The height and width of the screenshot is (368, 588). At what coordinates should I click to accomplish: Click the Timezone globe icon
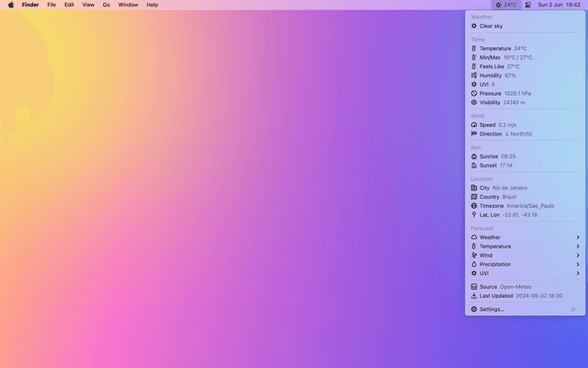[x=474, y=205]
